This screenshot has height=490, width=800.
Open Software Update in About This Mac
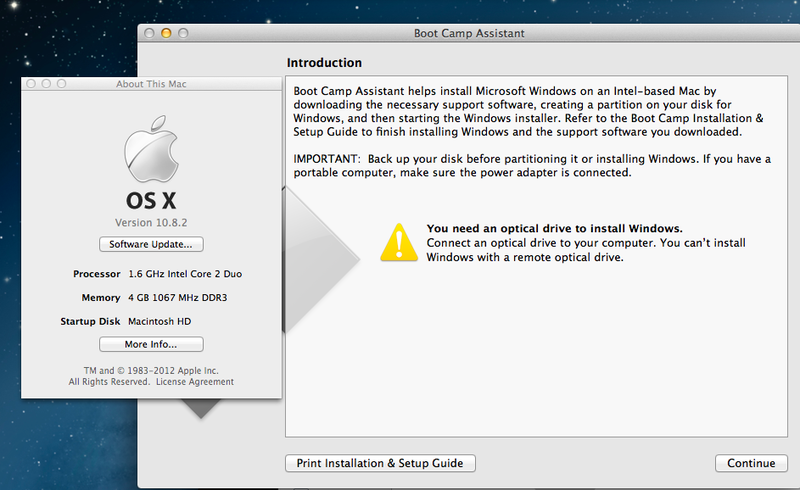coord(151,244)
